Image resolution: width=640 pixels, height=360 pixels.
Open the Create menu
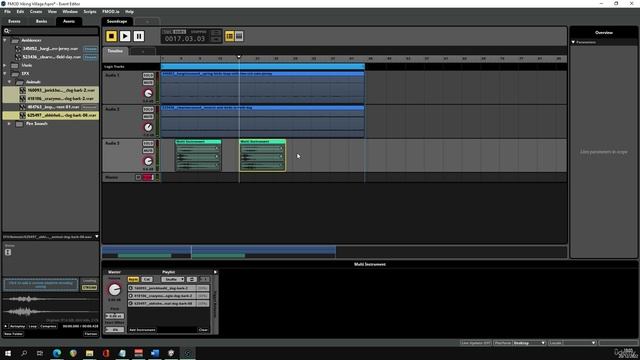(x=36, y=12)
